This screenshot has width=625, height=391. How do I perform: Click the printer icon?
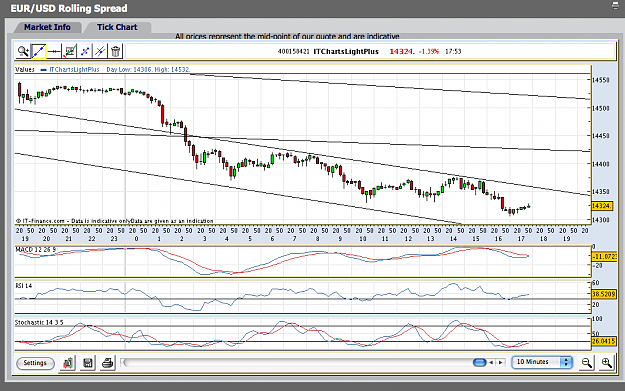pyautogui.click(x=107, y=363)
